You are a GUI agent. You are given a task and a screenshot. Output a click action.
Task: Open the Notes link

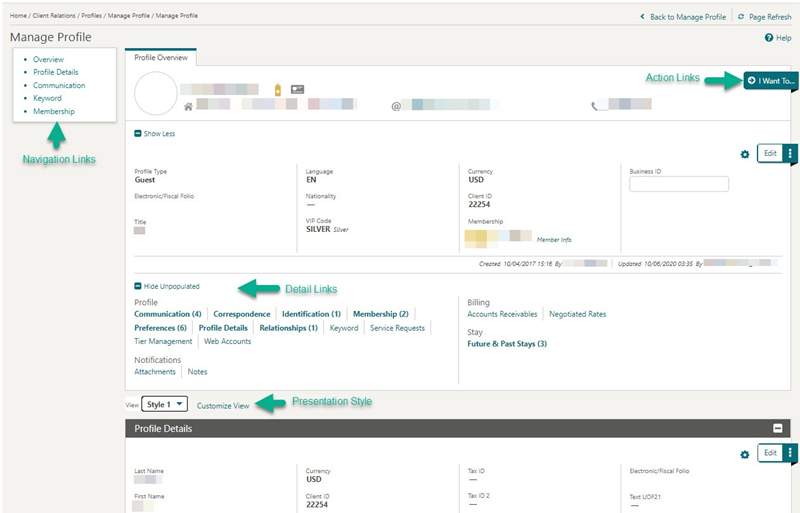(197, 372)
